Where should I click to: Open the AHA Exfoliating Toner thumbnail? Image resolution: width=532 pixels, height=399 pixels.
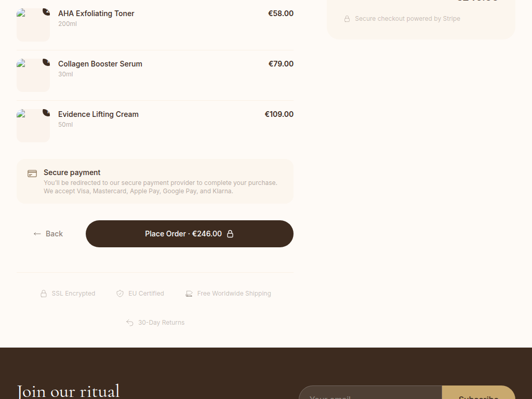click(x=33, y=25)
